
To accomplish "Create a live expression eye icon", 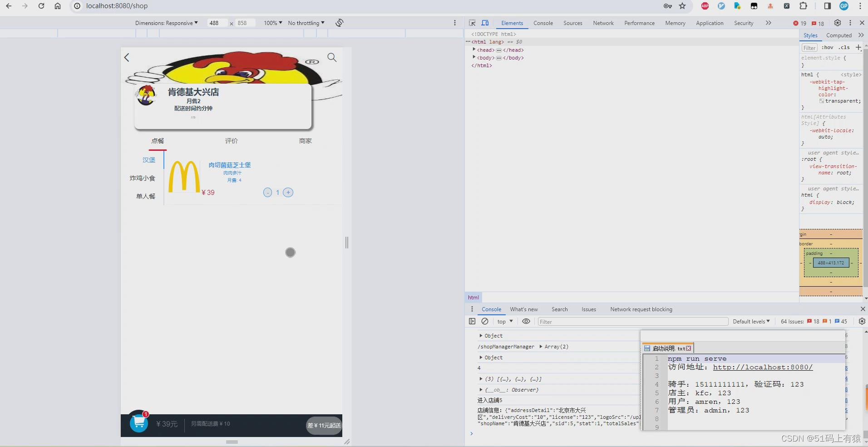I will point(526,321).
